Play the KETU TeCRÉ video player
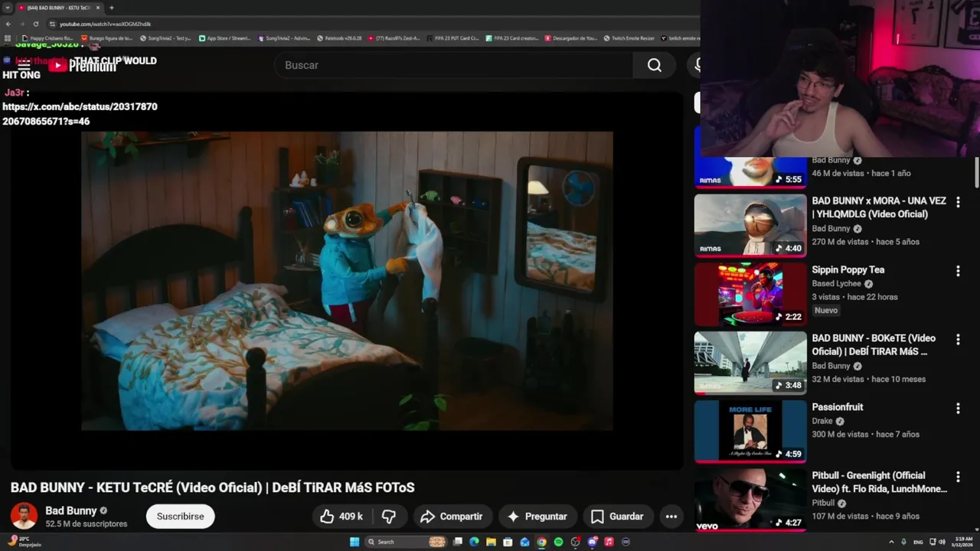 tap(347, 281)
